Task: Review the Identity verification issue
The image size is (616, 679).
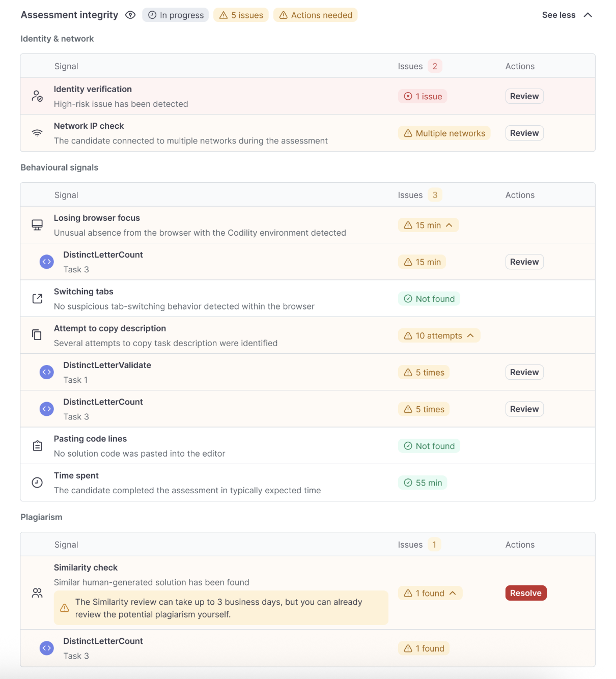Action: point(524,96)
